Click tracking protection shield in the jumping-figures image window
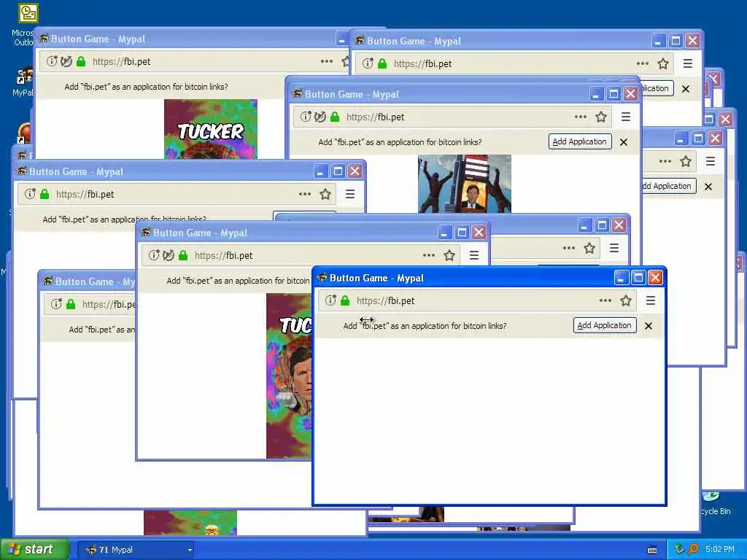The width and height of the screenshot is (747, 560). (320, 117)
